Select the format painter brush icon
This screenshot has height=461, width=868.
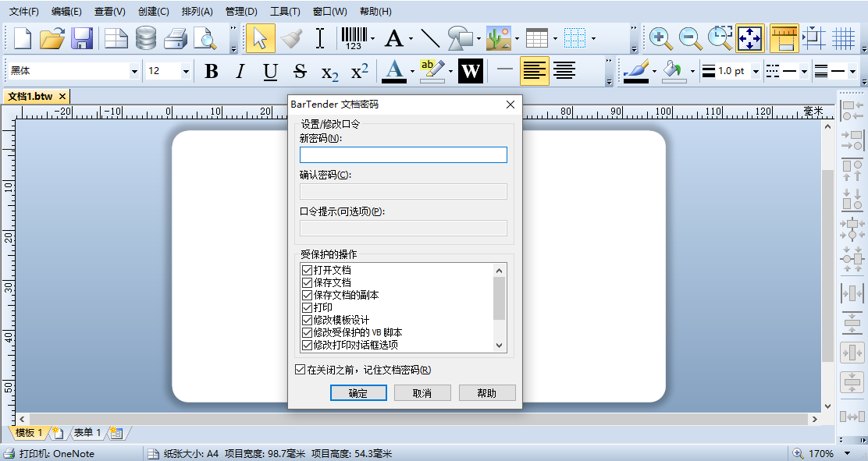click(291, 39)
